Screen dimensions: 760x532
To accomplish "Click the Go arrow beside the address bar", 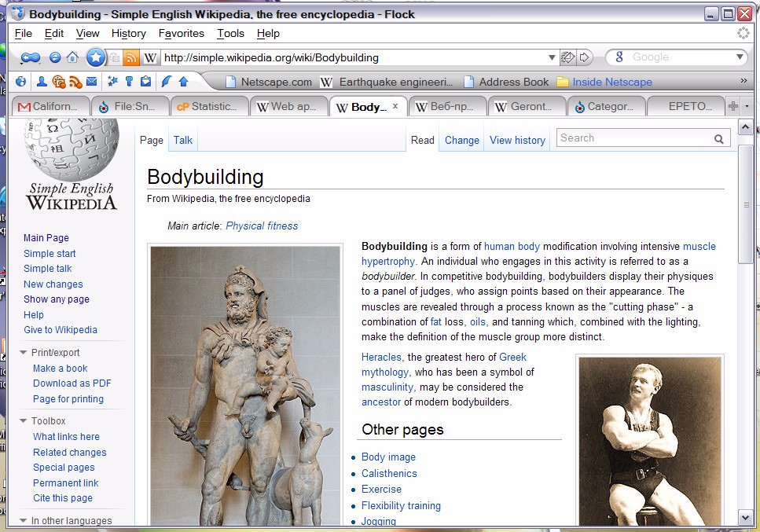I will coord(585,57).
